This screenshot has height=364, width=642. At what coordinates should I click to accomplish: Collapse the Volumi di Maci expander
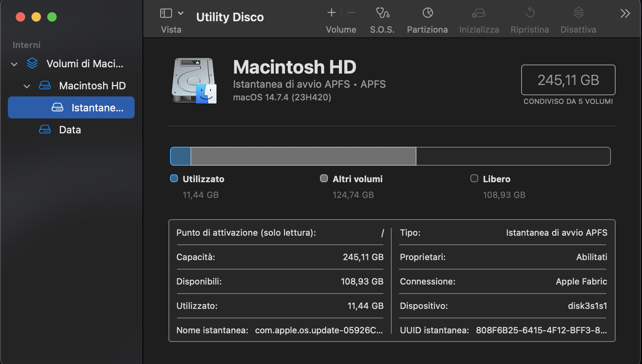coord(14,64)
